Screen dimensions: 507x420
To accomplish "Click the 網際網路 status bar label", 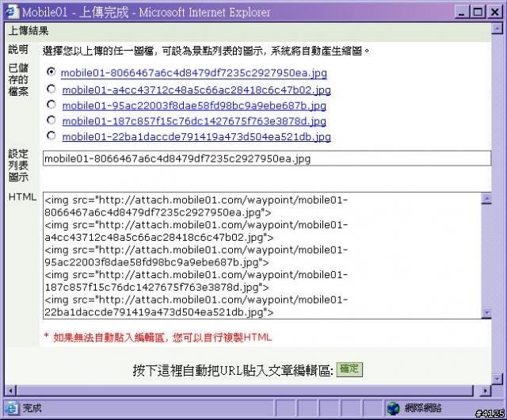I will (423, 407).
